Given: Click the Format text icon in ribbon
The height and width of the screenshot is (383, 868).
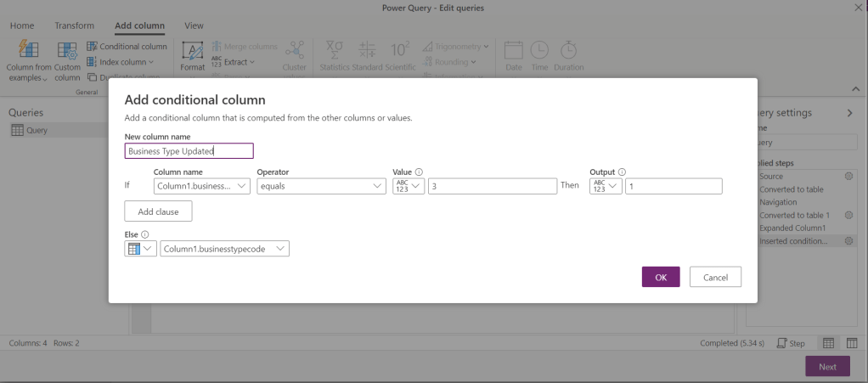Looking at the screenshot, I should [x=193, y=51].
